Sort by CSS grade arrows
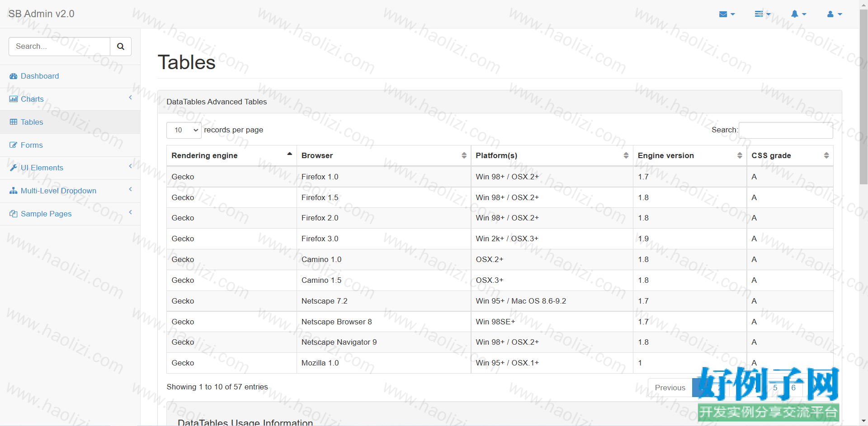Viewport: 868px width, 426px height. [x=826, y=155]
